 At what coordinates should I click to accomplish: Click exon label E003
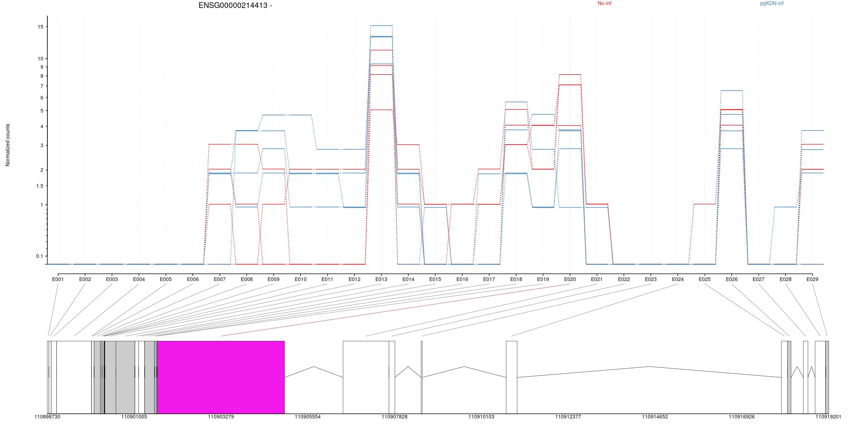[x=112, y=279]
